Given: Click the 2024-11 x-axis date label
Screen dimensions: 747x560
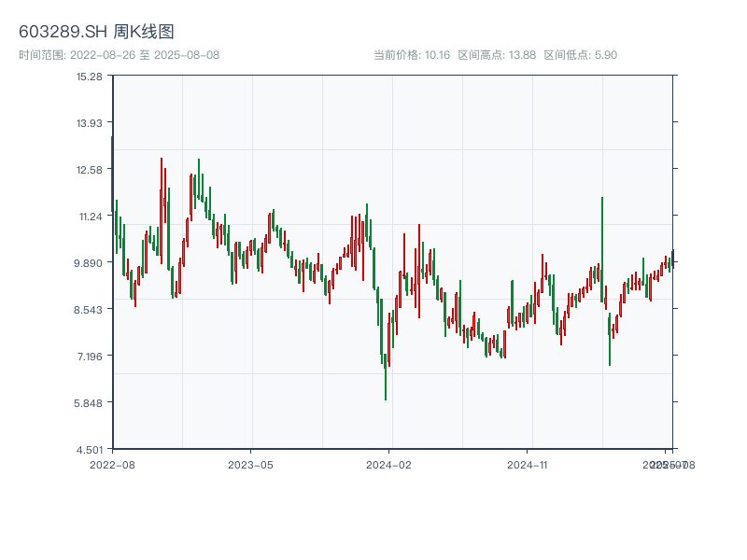Looking at the screenshot, I should tap(528, 464).
